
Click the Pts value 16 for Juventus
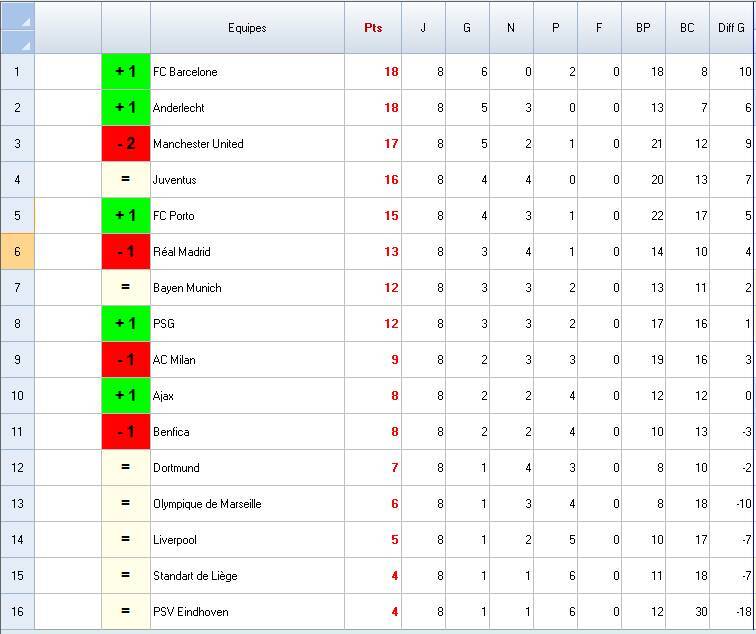[x=373, y=180]
